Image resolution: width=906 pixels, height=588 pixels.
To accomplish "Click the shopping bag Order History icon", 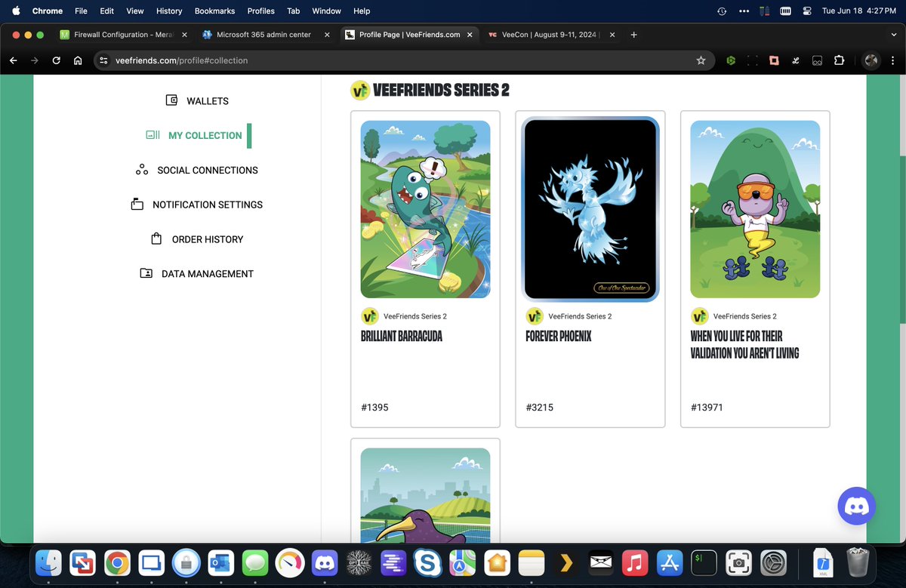I will click(156, 239).
